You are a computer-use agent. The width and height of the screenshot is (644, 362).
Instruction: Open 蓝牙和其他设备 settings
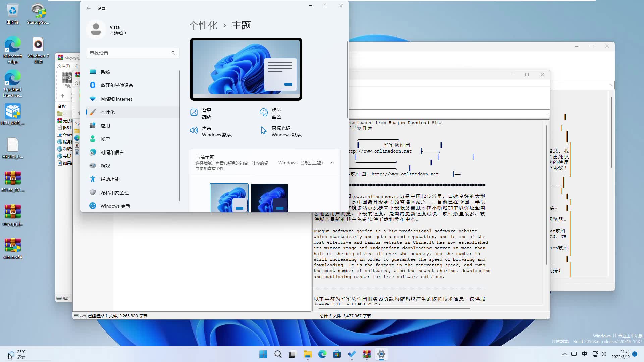[x=117, y=85]
